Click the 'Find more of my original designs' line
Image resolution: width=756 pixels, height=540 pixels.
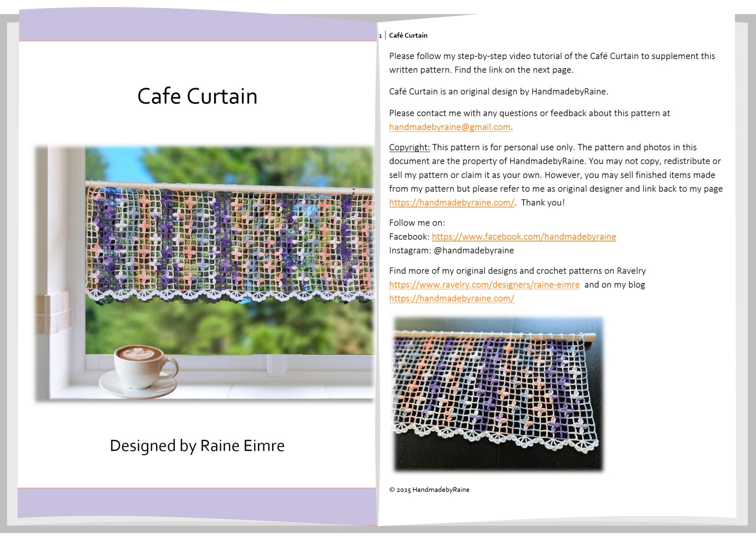pos(517,271)
